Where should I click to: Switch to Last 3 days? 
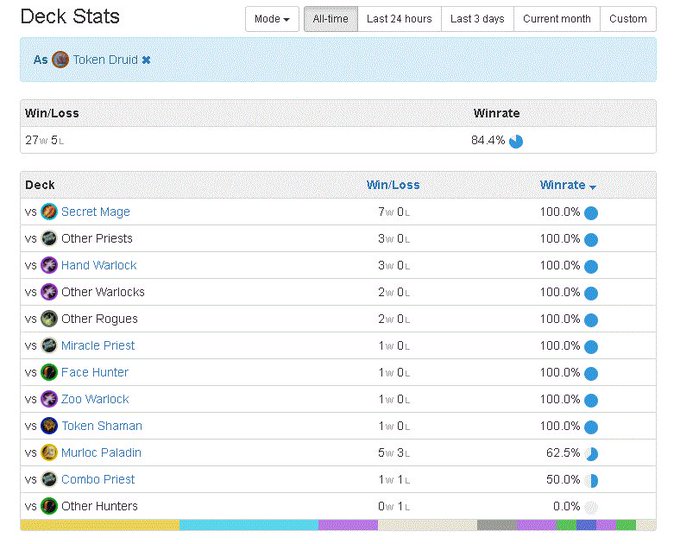pyautogui.click(x=477, y=19)
